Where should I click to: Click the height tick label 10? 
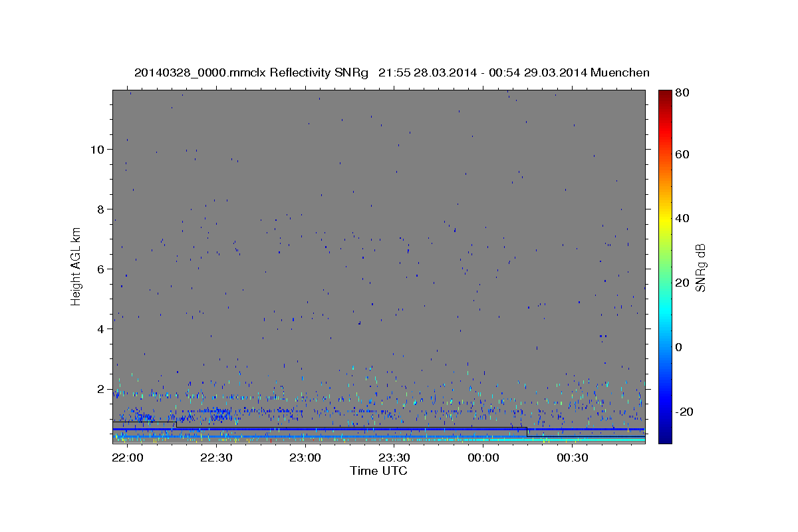click(x=98, y=149)
